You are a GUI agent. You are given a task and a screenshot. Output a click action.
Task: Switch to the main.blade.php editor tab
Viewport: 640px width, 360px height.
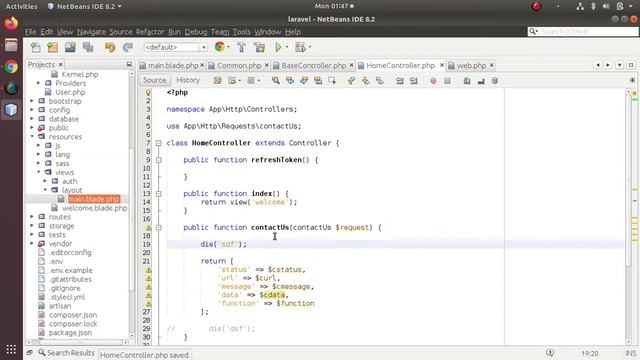173,65
